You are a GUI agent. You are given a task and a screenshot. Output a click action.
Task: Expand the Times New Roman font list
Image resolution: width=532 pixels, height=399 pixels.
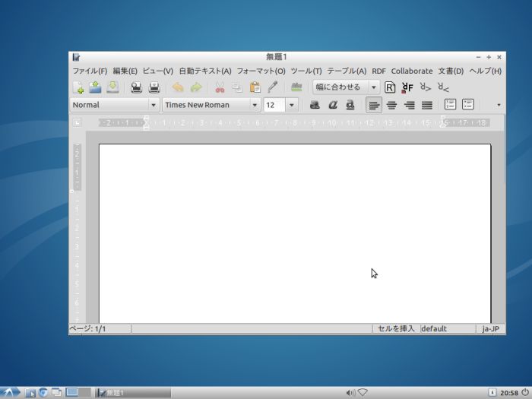(x=255, y=105)
